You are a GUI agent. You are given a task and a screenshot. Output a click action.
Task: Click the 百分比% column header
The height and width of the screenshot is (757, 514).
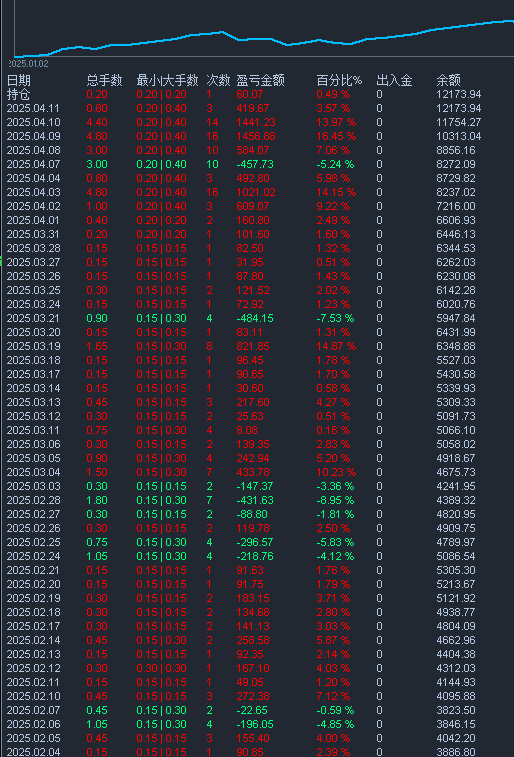coord(339,80)
